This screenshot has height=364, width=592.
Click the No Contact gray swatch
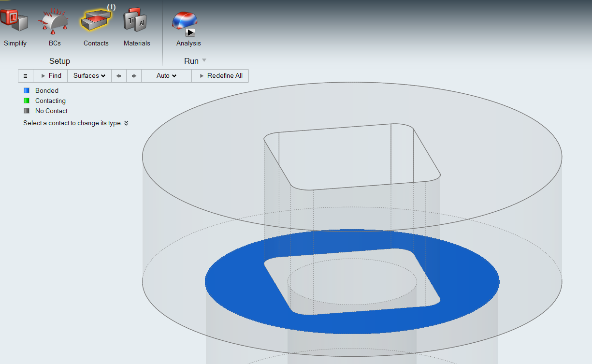(27, 111)
